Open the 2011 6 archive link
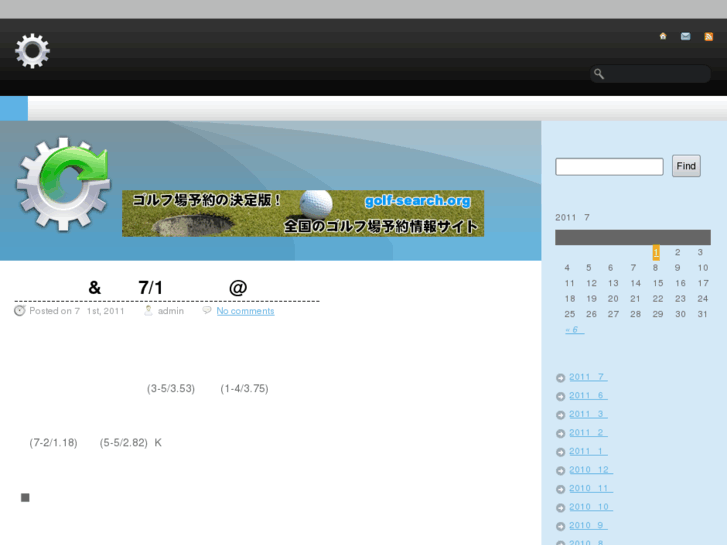 (x=588, y=396)
